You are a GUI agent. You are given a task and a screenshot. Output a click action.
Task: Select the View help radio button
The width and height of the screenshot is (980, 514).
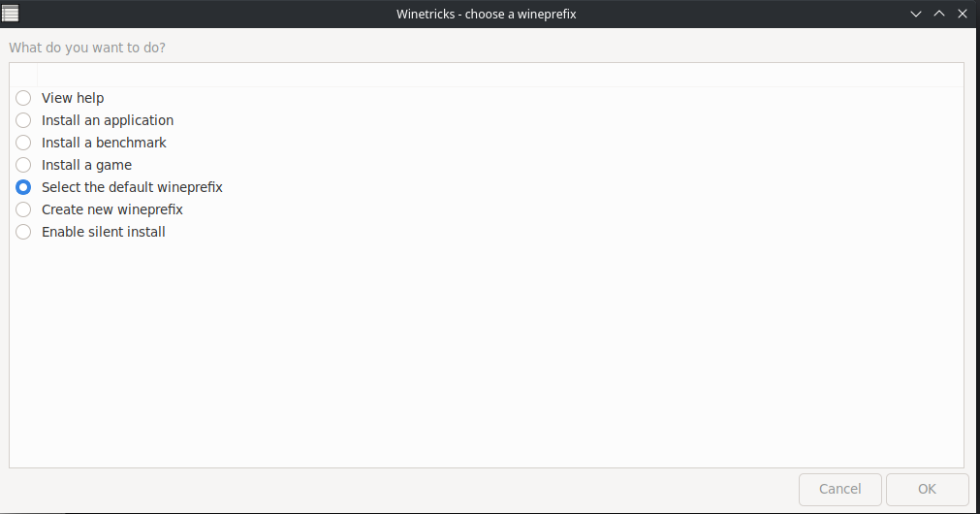tap(23, 98)
